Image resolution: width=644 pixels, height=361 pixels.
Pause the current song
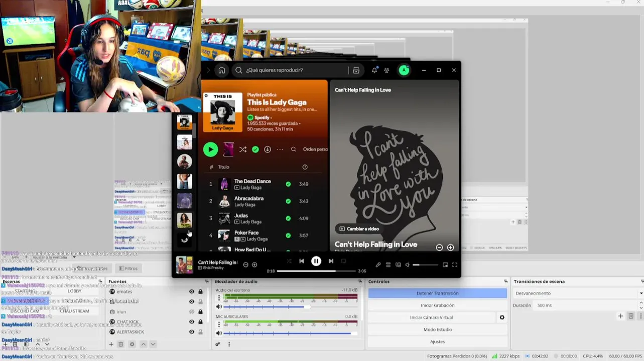316,261
